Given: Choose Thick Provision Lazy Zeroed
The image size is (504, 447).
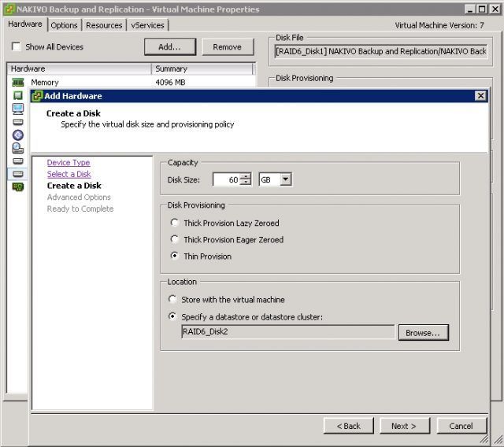Looking at the screenshot, I should click(175, 223).
